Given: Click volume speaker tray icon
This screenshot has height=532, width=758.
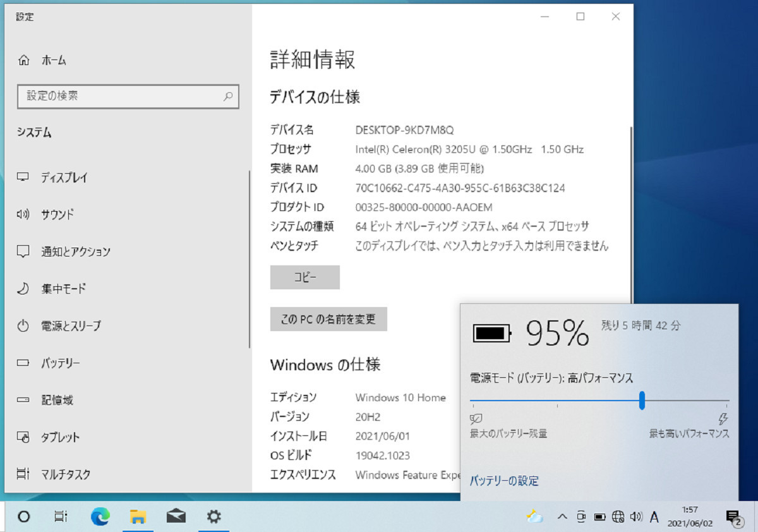Looking at the screenshot, I should click(636, 517).
